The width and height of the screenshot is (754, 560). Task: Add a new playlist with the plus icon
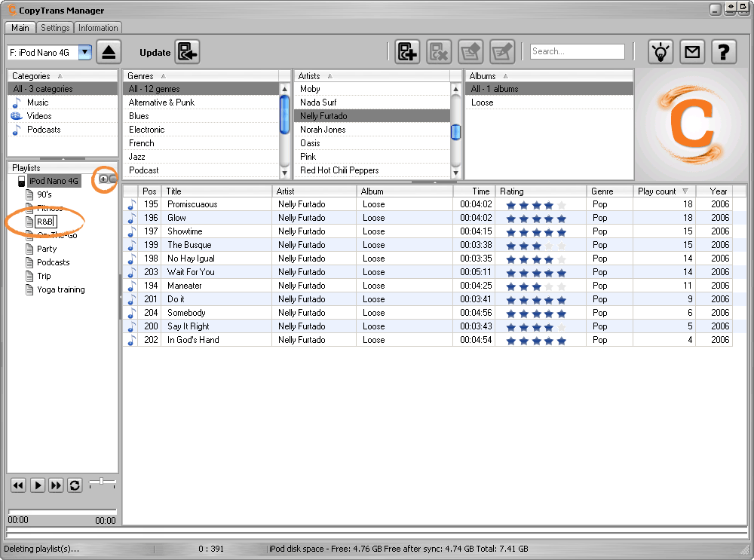(103, 179)
